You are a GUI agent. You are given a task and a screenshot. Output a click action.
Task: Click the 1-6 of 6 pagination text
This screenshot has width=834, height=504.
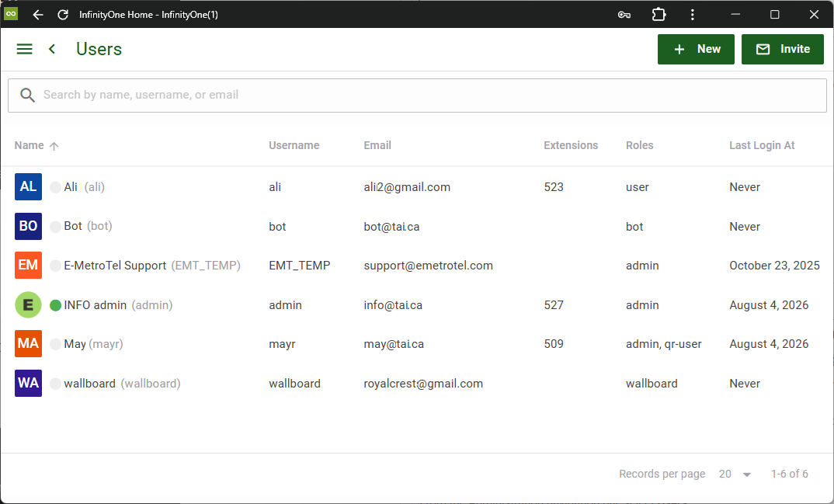click(789, 474)
